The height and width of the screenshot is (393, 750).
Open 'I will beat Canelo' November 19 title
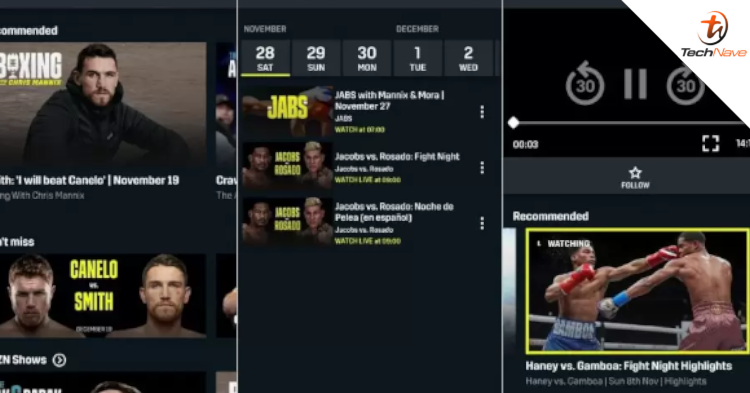(89, 180)
